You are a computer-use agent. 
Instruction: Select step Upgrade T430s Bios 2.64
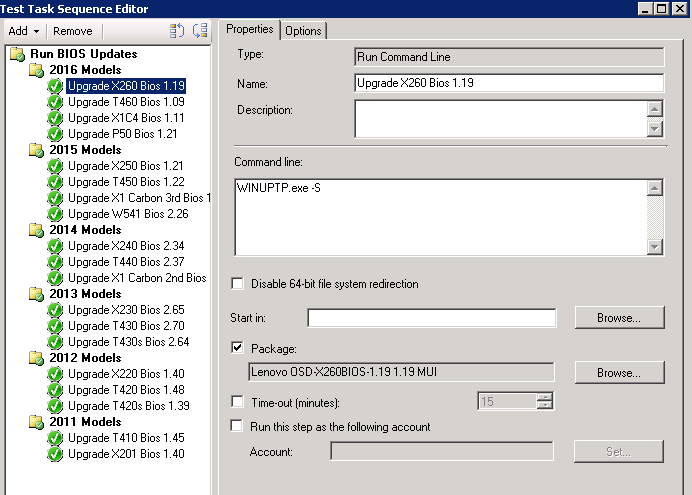tap(128, 342)
